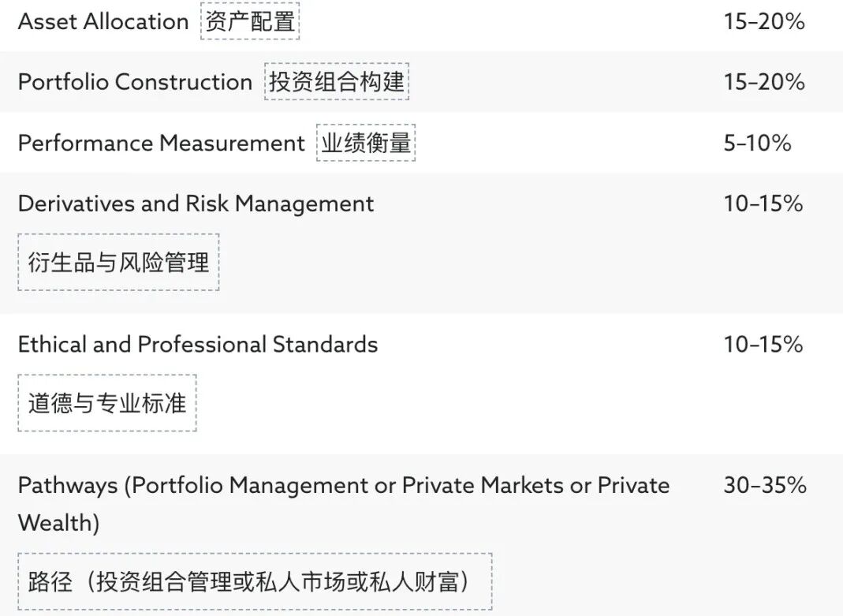Select the 业绩衡量 translation box
The image size is (843, 616).
point(366,143)
